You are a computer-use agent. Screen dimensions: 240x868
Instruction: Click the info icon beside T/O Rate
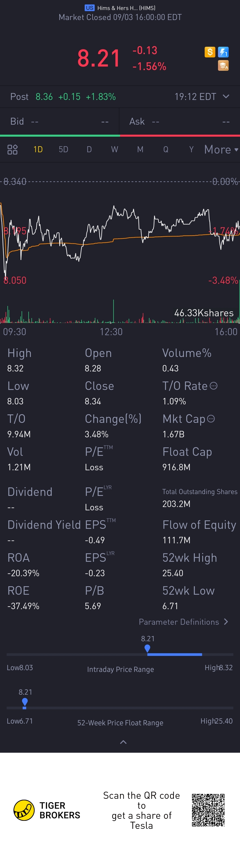coord(214,386)
